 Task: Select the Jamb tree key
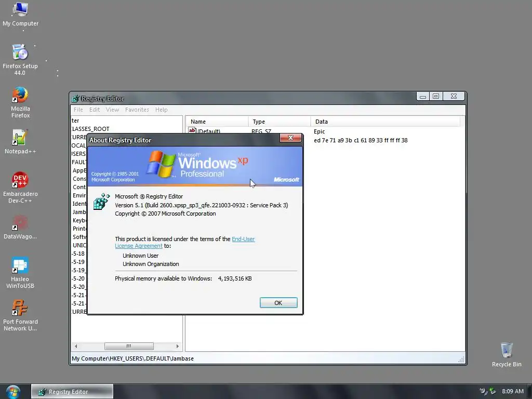[79, 212]
